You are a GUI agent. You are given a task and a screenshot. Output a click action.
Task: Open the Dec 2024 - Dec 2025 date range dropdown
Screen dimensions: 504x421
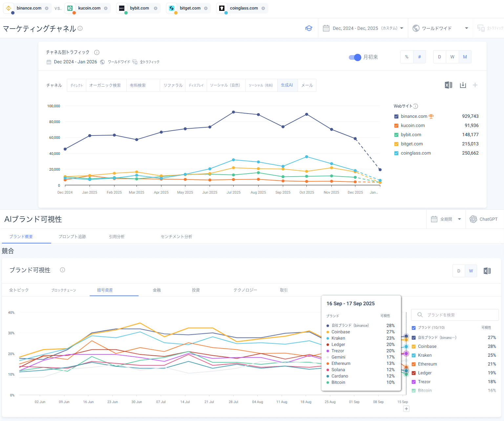coord(363,28)
